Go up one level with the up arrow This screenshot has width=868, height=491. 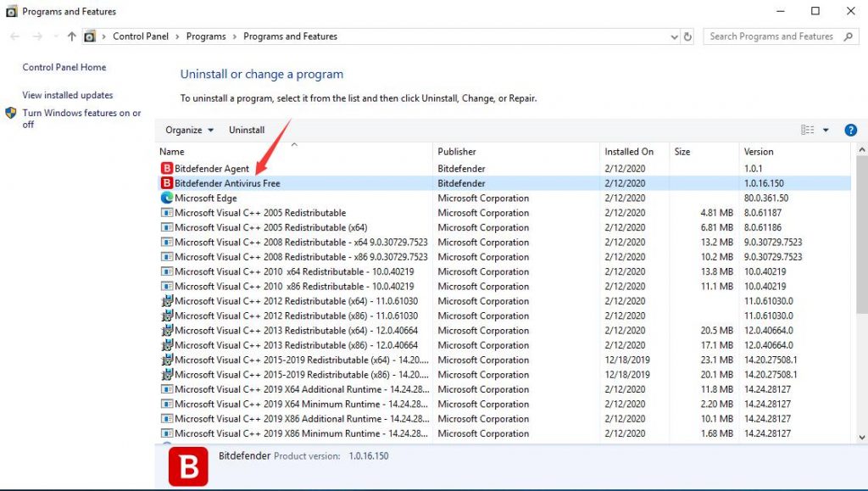(x=71, y=36)
